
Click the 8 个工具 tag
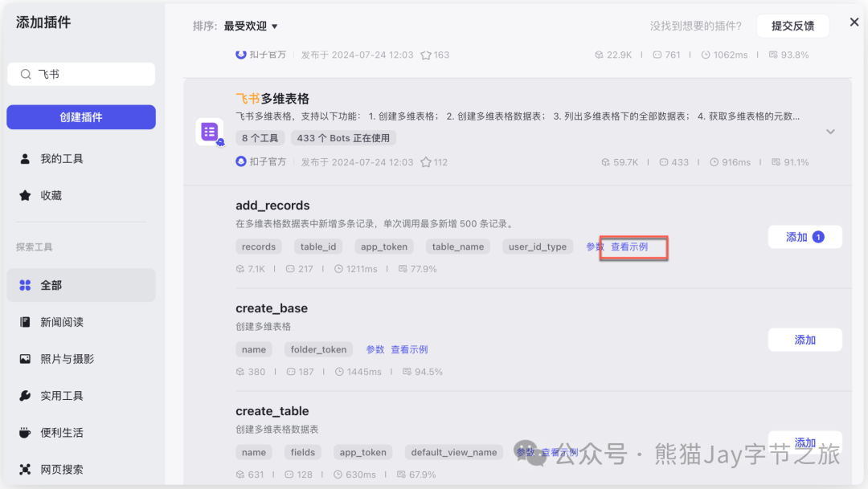click(x=260, y=138)
